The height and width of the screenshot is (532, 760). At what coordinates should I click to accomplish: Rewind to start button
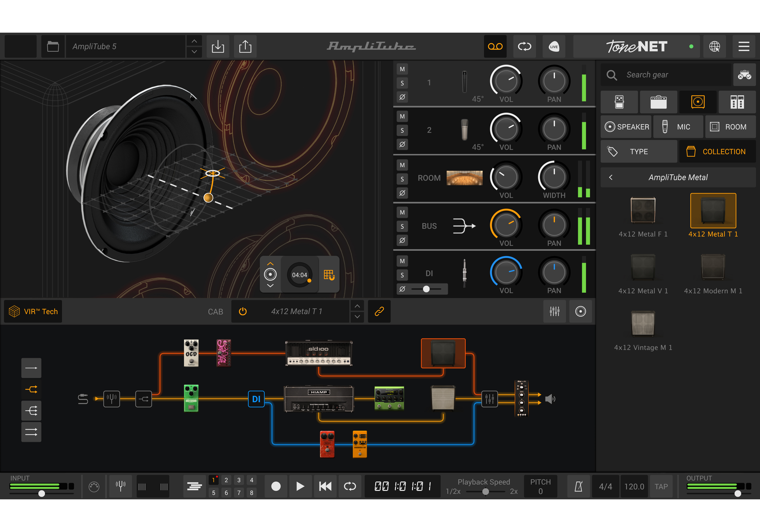[x=325, y=486]
